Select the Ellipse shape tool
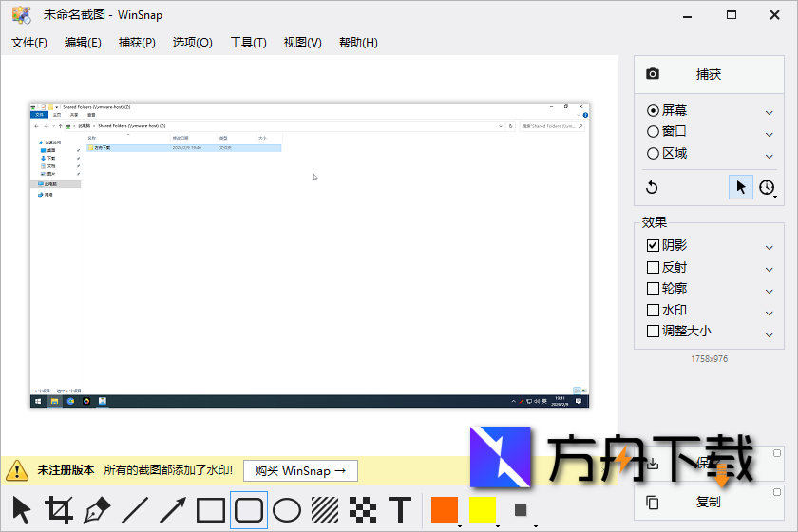This screenshot has width=798, height=532. coord(287,510)
